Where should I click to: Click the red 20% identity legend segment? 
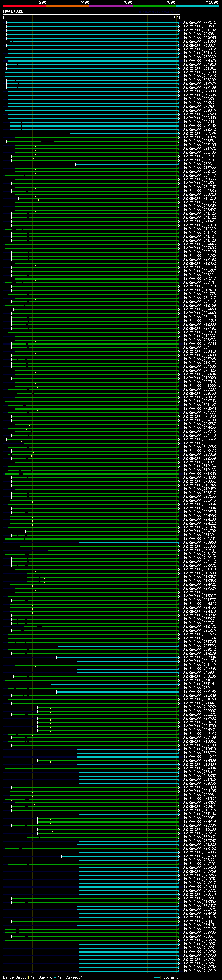click(25, 6)
